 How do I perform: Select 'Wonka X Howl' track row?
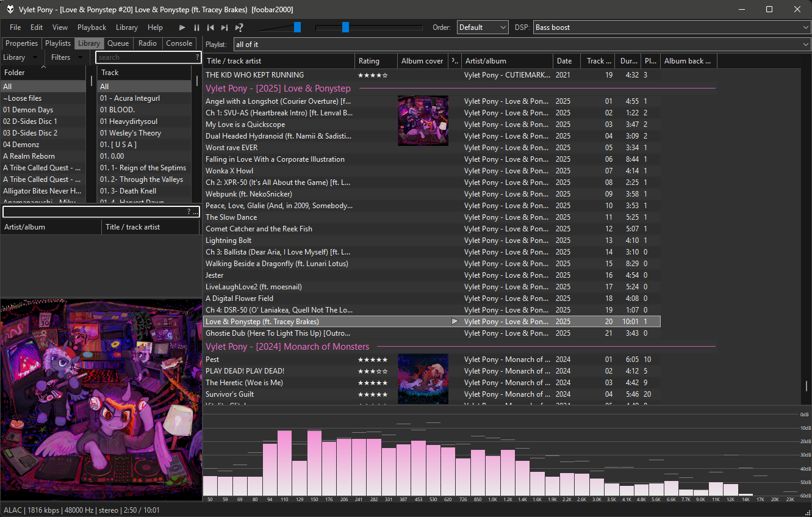coord(432,171)
